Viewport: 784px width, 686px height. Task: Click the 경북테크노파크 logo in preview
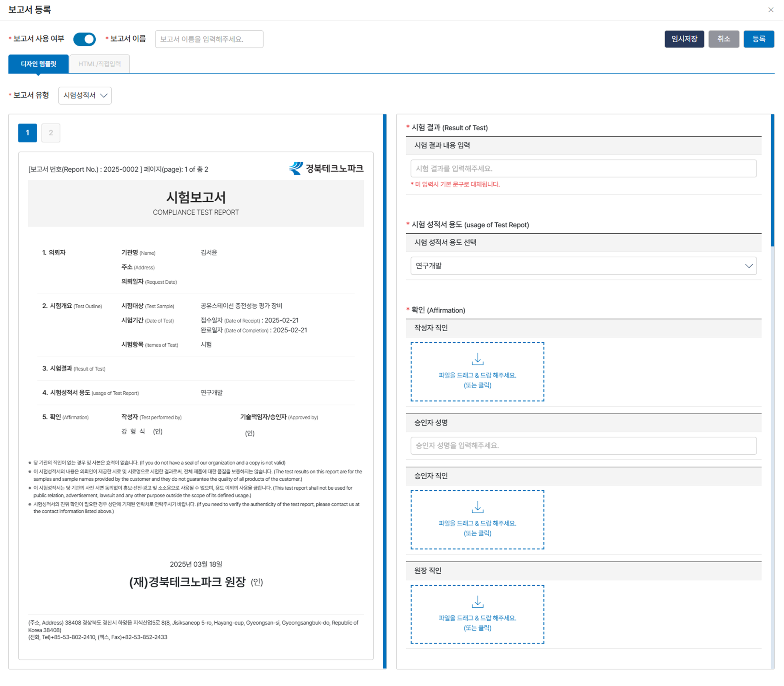click(326, 169)
